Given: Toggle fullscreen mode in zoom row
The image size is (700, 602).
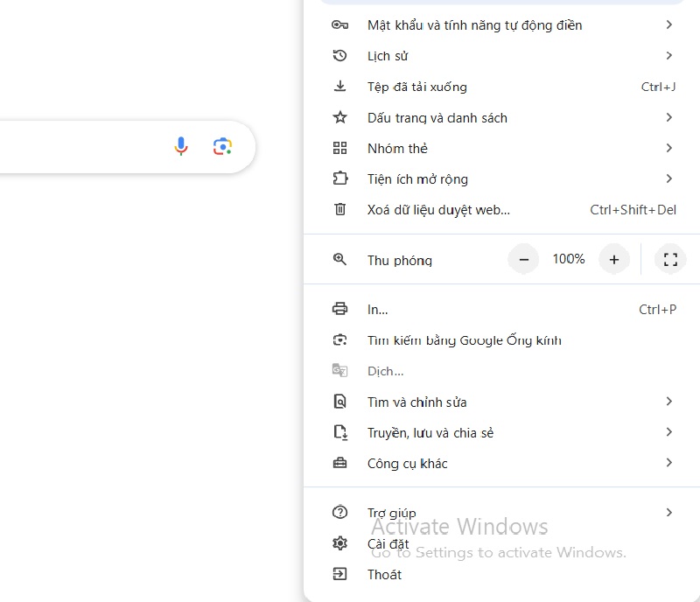Looking at the screenshot, I should pyautogui.click(x=670, y=260).
